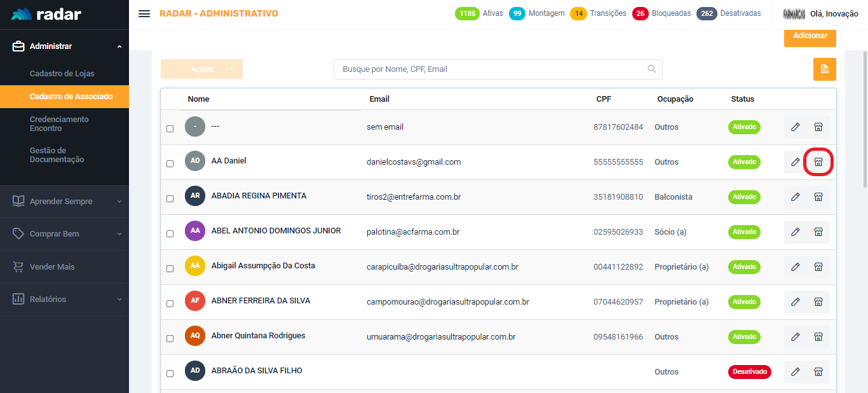Click edit pencil for Abigail Assumpção Da Costa
The width and height of the screenshot is (868, 393).
click(795, 267)
